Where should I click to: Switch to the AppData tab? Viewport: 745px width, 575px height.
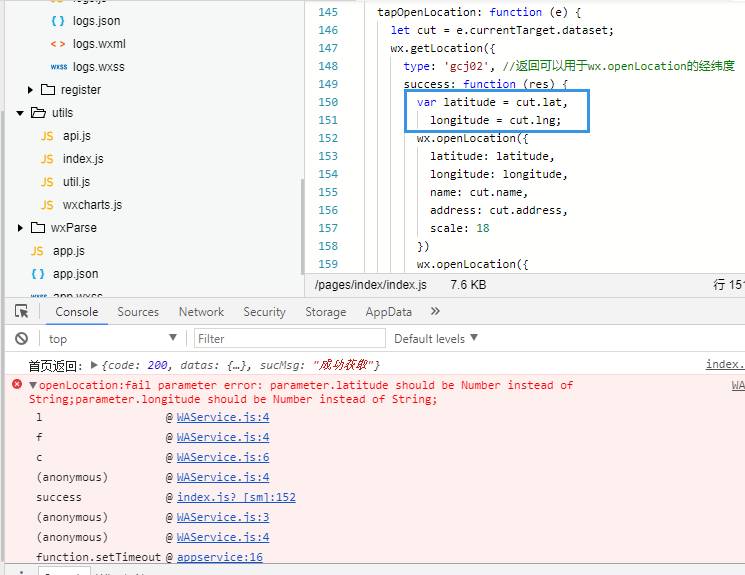(x=388, y=312)
